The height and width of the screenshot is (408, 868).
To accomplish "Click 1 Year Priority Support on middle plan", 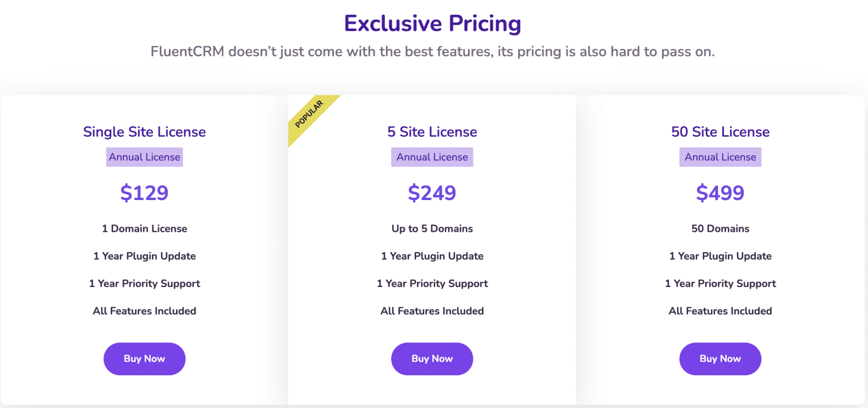I will point(432,283).
